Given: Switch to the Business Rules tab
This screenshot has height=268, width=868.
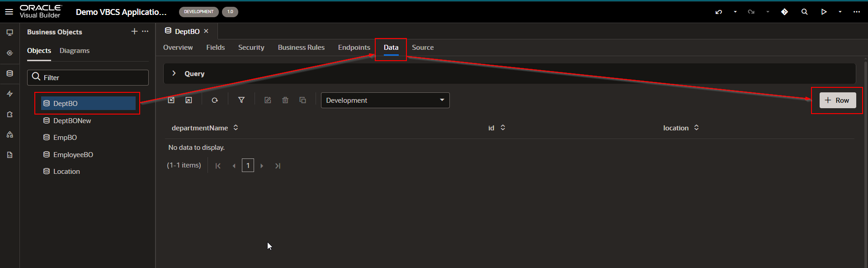Looking at the screenshot, I should (x=301, y=48).
